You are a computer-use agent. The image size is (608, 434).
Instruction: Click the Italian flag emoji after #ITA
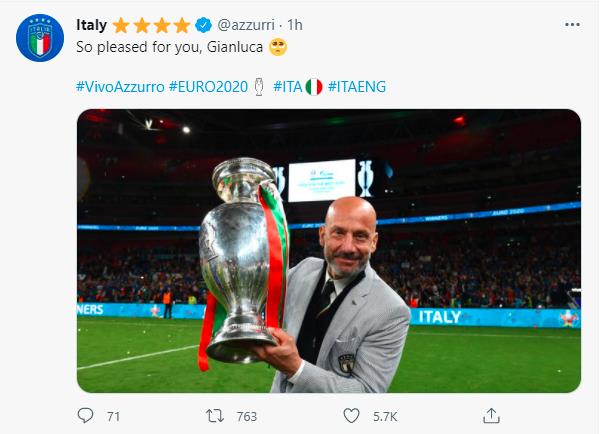click(313, 87)
